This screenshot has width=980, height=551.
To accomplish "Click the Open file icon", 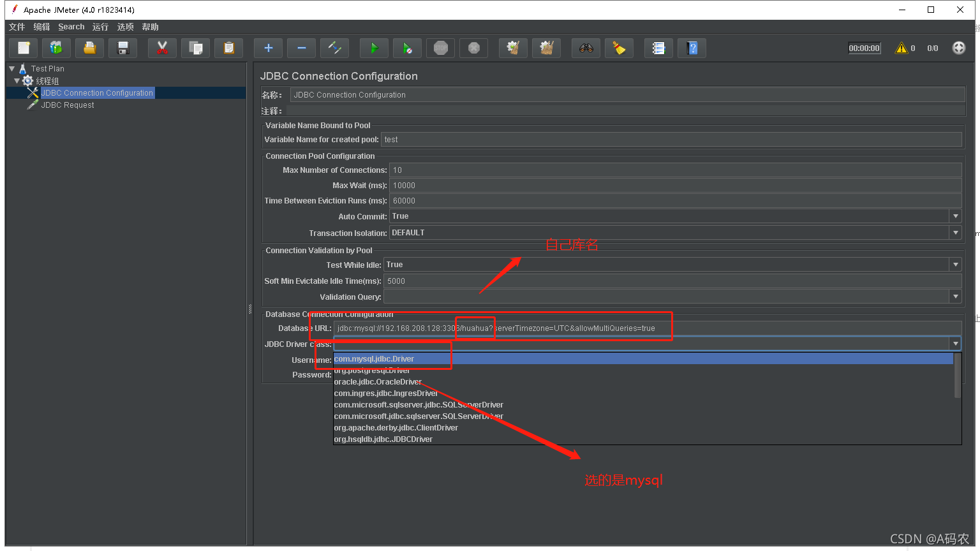I will [x=90, y=48].
